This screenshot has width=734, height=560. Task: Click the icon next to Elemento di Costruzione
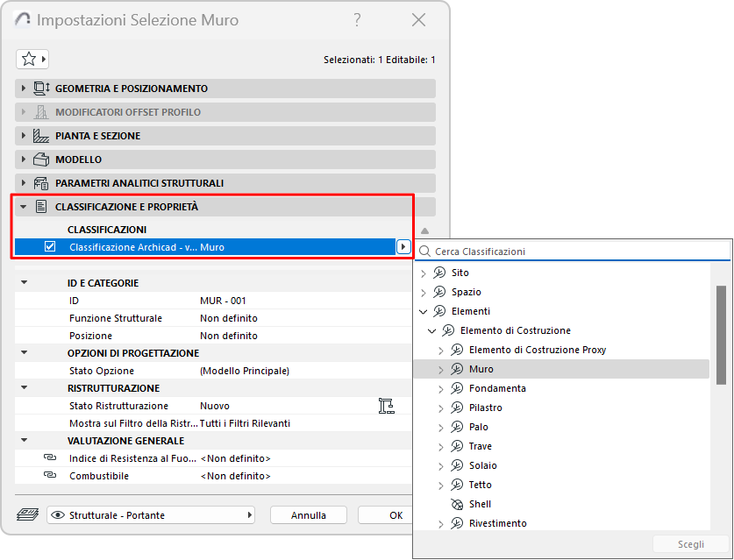[x=448, y=330]
